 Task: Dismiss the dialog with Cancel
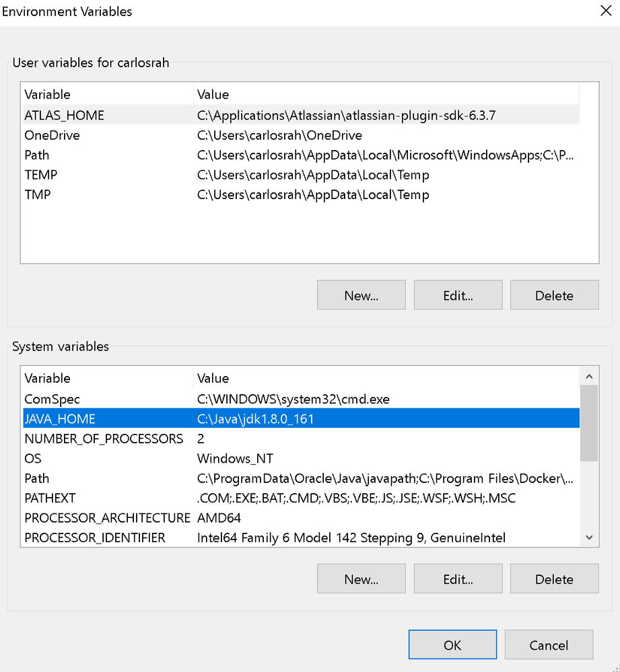(x=549, y=644)
